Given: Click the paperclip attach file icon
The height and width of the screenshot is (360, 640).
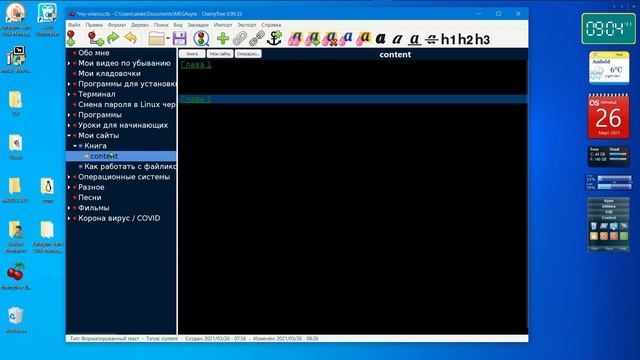Looking at the screenshot, I should (240, 39).
